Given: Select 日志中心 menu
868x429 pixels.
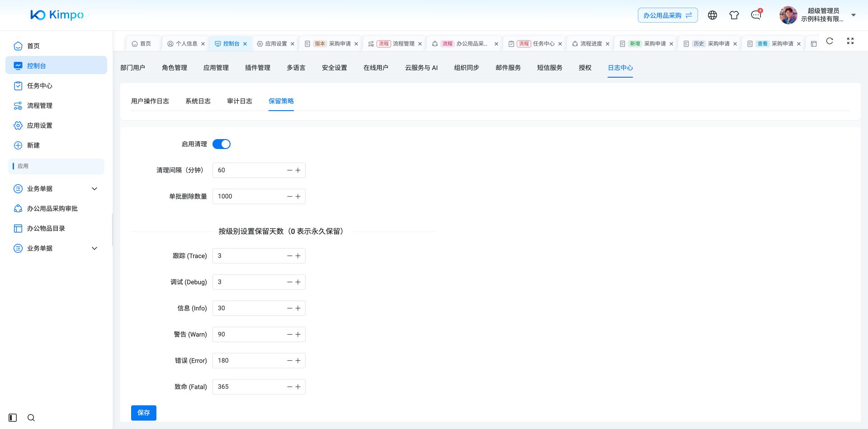Looking at the screenshot, I should (x=620, y=68).
